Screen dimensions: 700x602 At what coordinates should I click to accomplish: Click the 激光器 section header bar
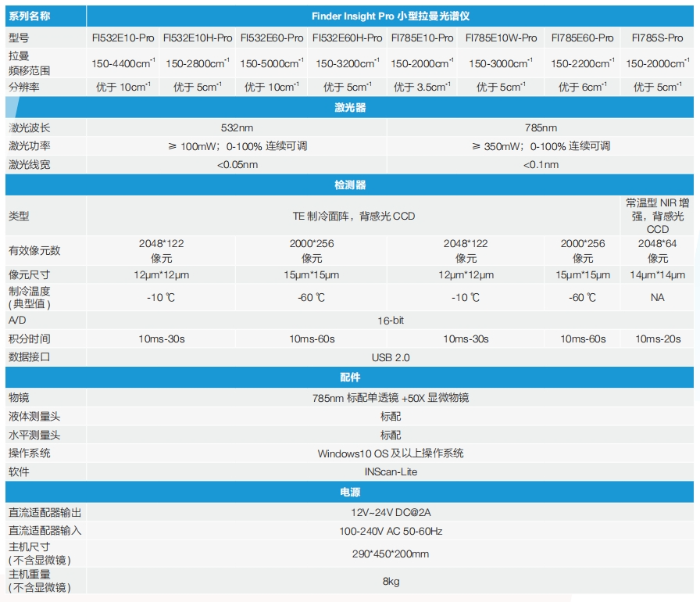[350, 108]
